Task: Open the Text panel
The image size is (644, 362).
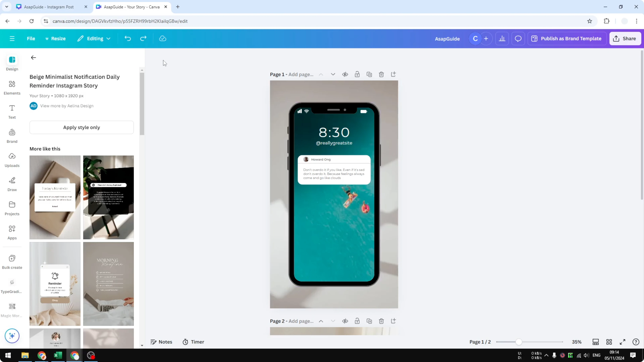Action: [12, 112]
